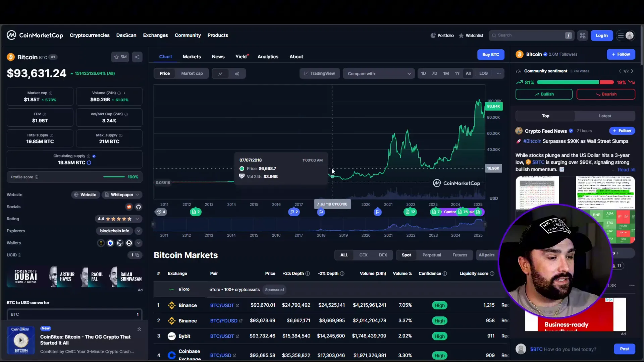Screen dimensions: 644x362
Task: Share the Bitcoin page
Action: [137, 57]
